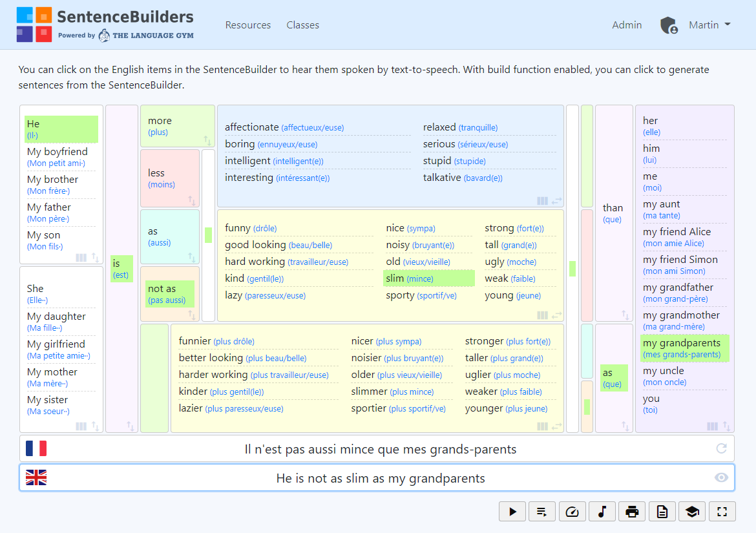Select 'My daughter' subject
Screen dimensions: 756x533
(x=61, y=322)
